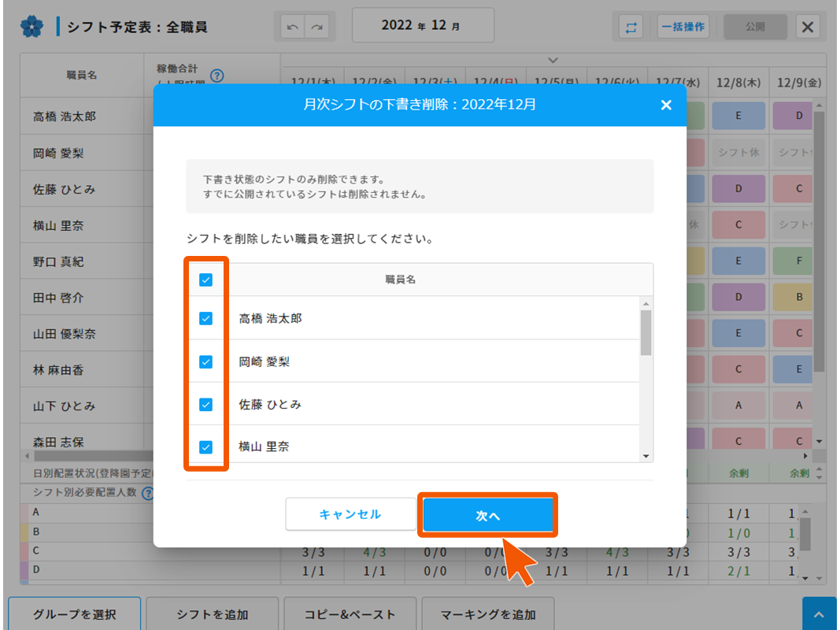Screen dimensions: 840x630
Task: Click the キャンセル button
Action: tap(350, 514)
